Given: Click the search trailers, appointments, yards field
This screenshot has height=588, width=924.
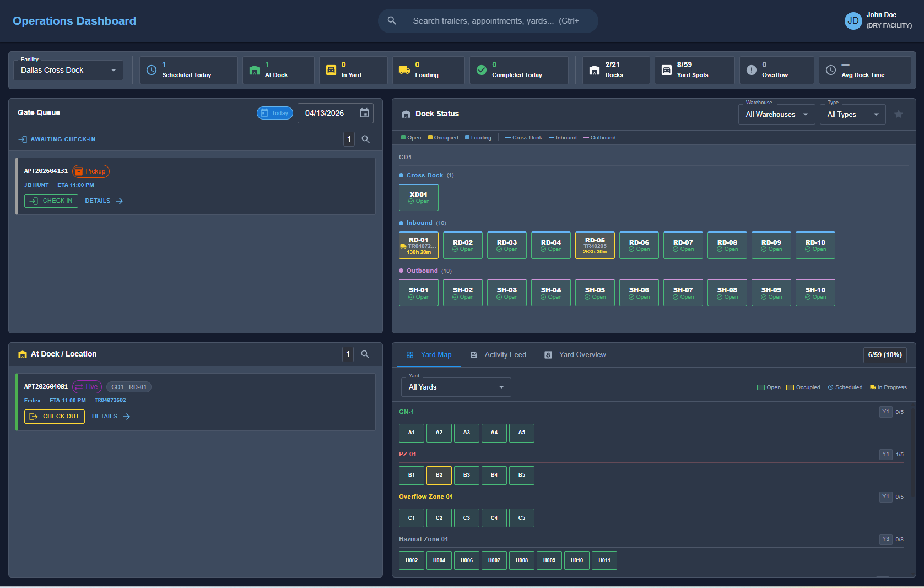Looking at the screenshot, I should [488, 21].
